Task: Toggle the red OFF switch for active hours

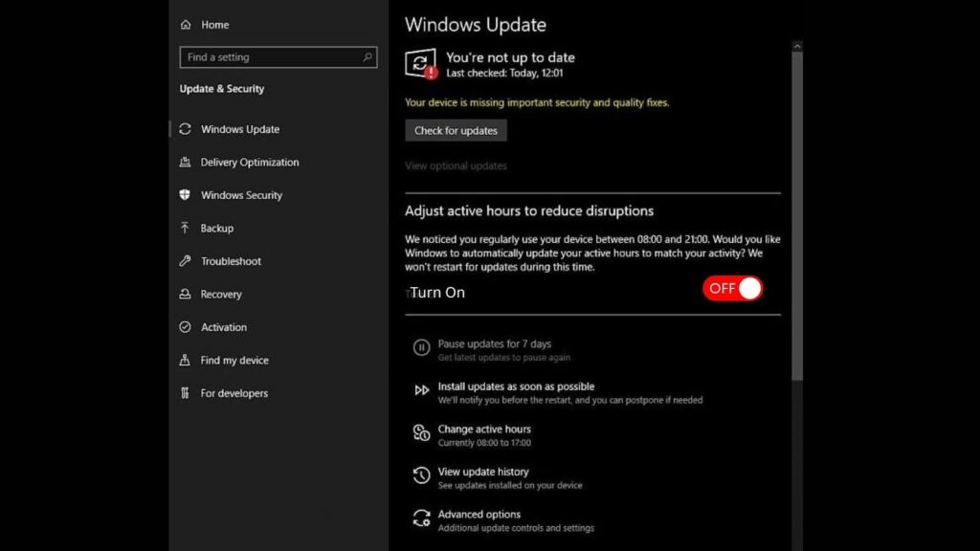Action: click(732, 289)
